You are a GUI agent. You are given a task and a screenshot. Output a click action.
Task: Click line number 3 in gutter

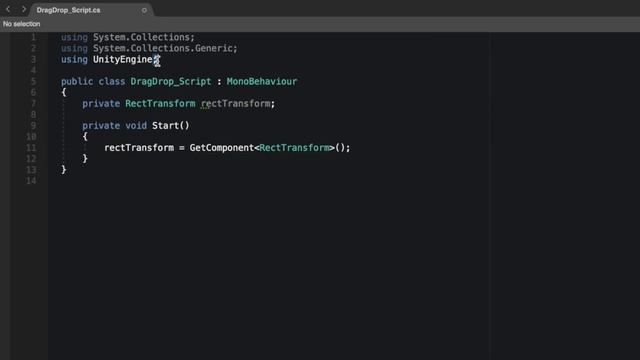33,60
